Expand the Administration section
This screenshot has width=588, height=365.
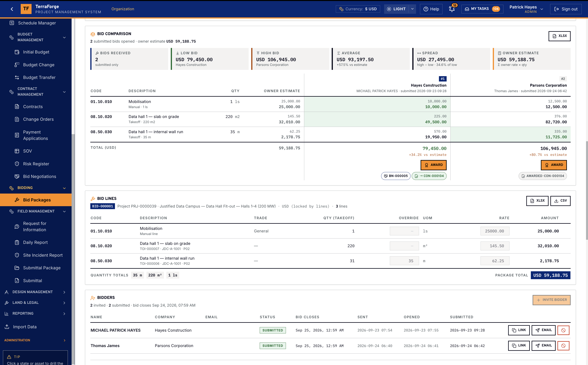(64, 340)
